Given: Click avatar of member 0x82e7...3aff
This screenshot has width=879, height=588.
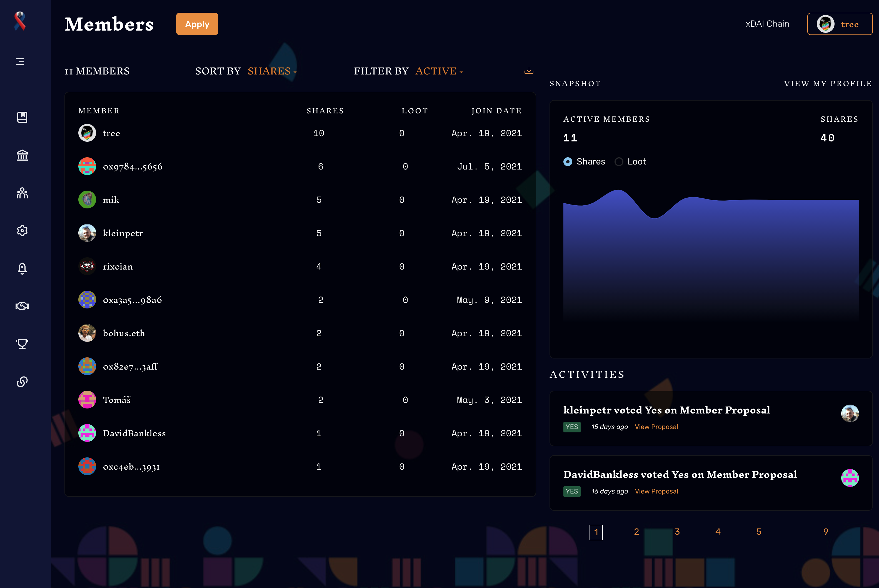Looking at the screenshot, I should (87, 366).
